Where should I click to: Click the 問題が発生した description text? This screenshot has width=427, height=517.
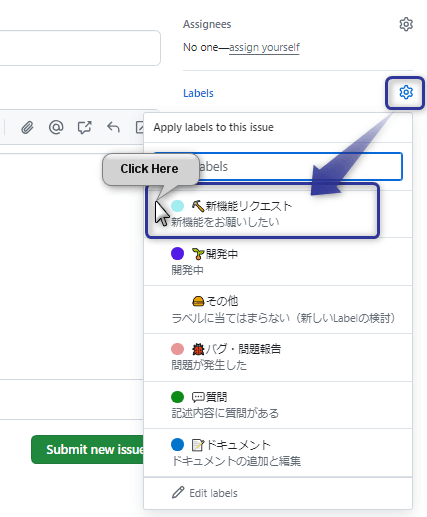click(209, 365)
